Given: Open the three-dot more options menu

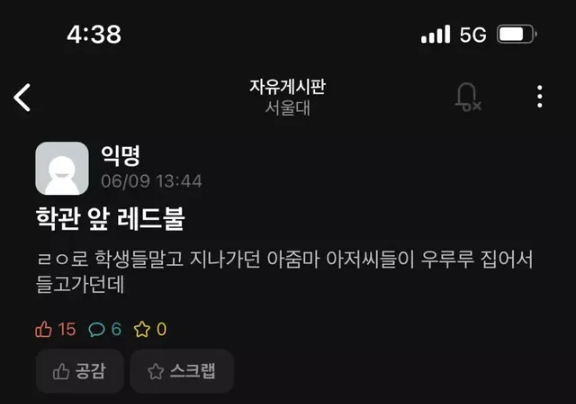Looking at the screenshot, I should click(539, 97).
